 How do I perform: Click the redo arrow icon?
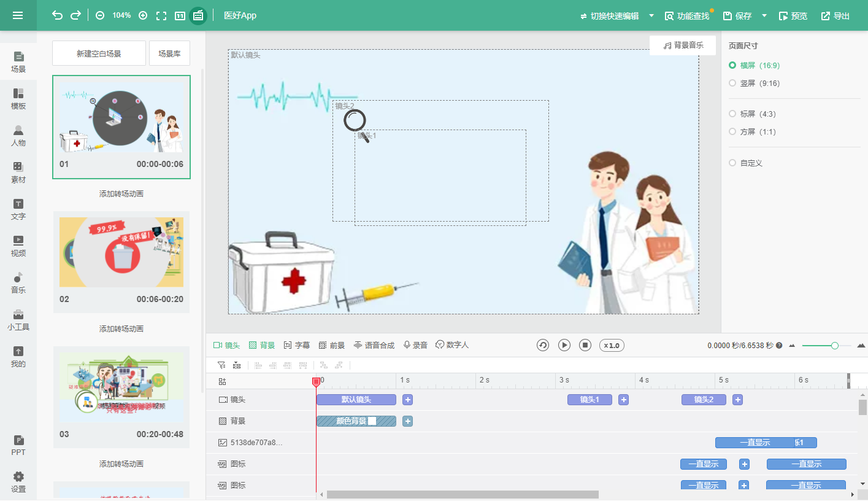pyautogui.click(x=75, y=15)
